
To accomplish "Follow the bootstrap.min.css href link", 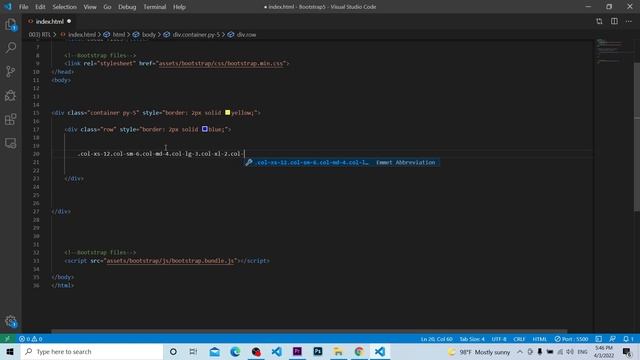I will 221,64.
